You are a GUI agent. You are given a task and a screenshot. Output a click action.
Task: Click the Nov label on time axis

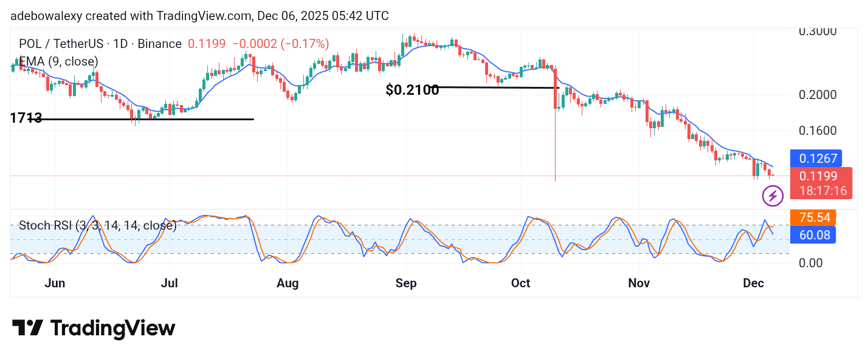click(x=639, y=283)
